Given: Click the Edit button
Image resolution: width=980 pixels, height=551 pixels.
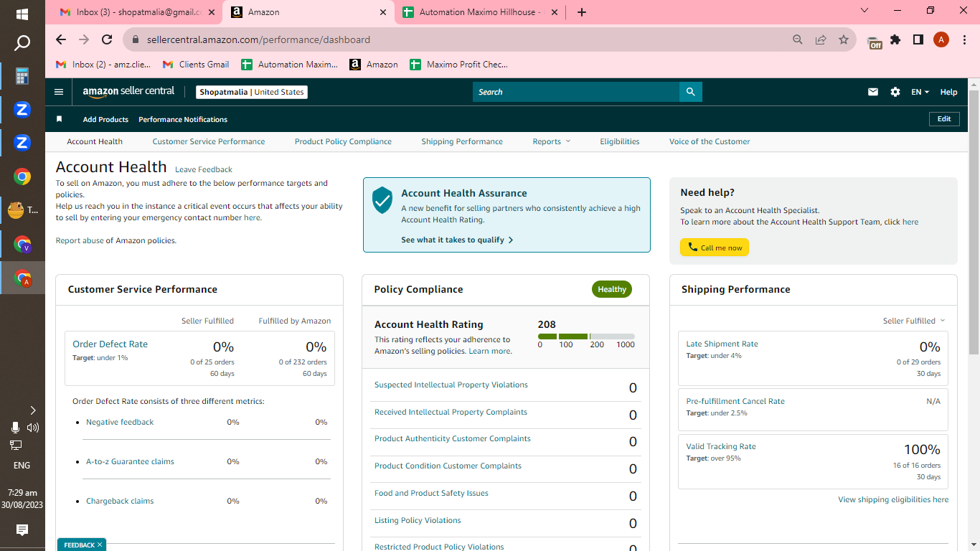Looking at the screenshot, I should [944, 119].
